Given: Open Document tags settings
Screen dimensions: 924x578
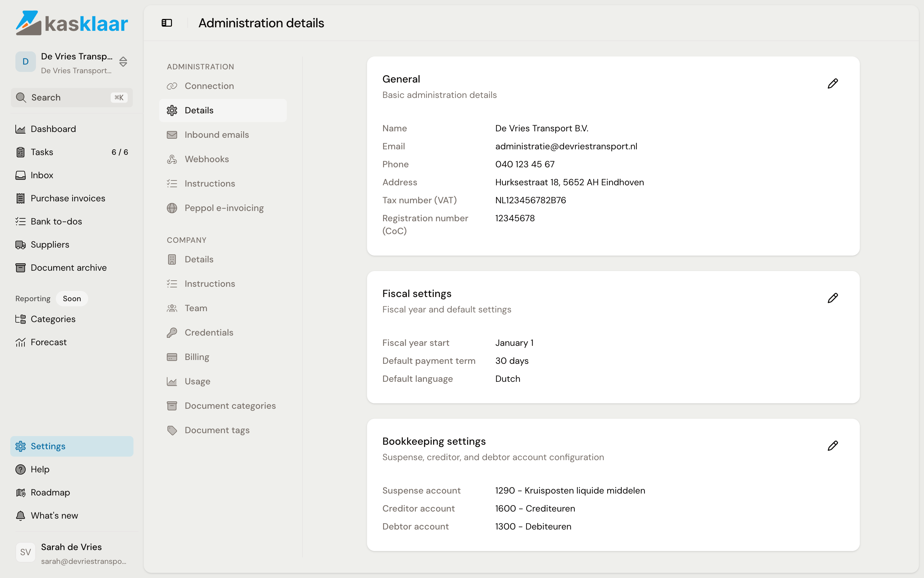Looking at the screenshot, I should click(x=223, y=430).
